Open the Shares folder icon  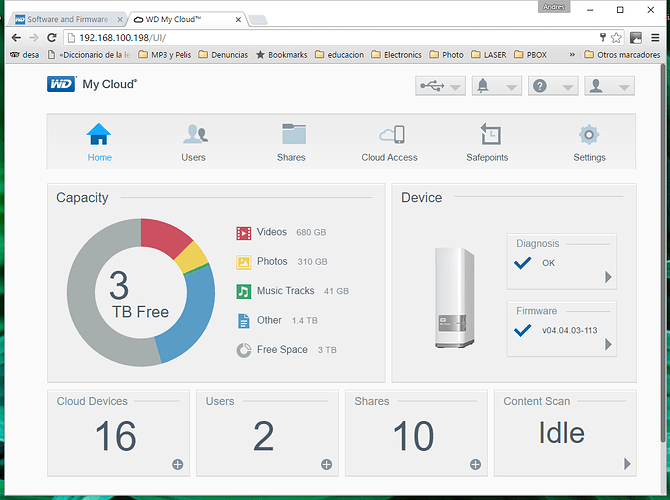click(294, 134)
